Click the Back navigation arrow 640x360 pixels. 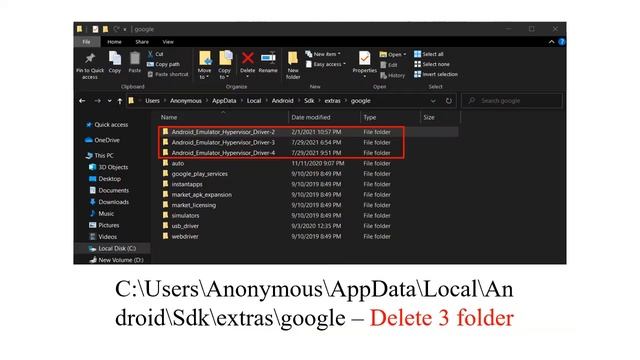[82, 101]
